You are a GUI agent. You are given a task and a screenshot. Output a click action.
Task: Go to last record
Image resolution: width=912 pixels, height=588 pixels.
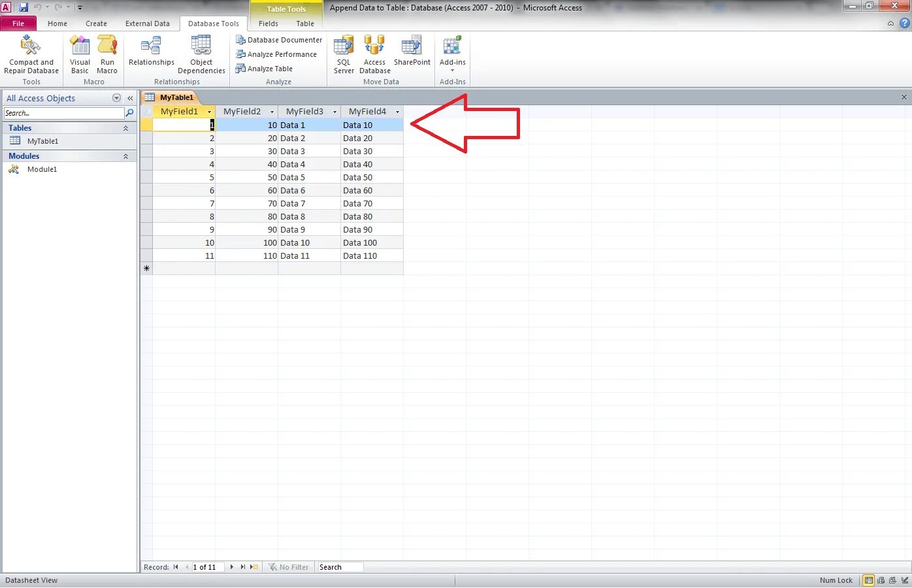(242, 567)
